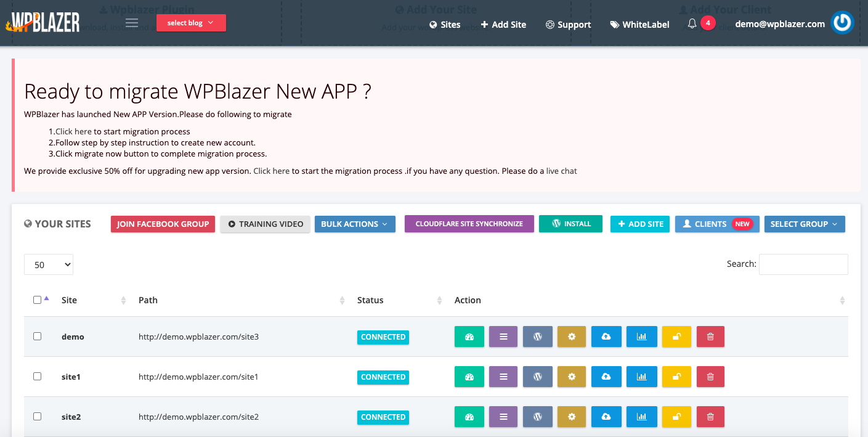Check the checkbox for demo site
Screen dimensions: 868x437
[x=37, y=337]
